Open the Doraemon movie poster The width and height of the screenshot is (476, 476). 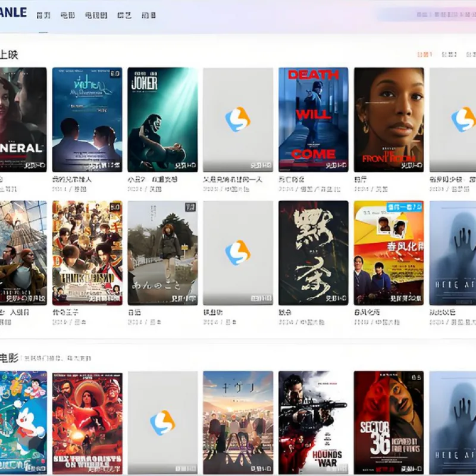(23, 422)
